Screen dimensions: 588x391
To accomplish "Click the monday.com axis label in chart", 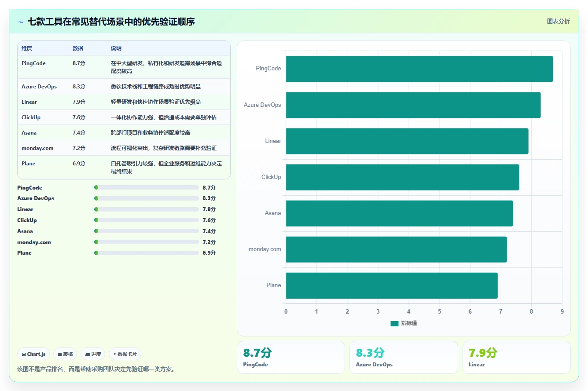I will tap(265, 249).
